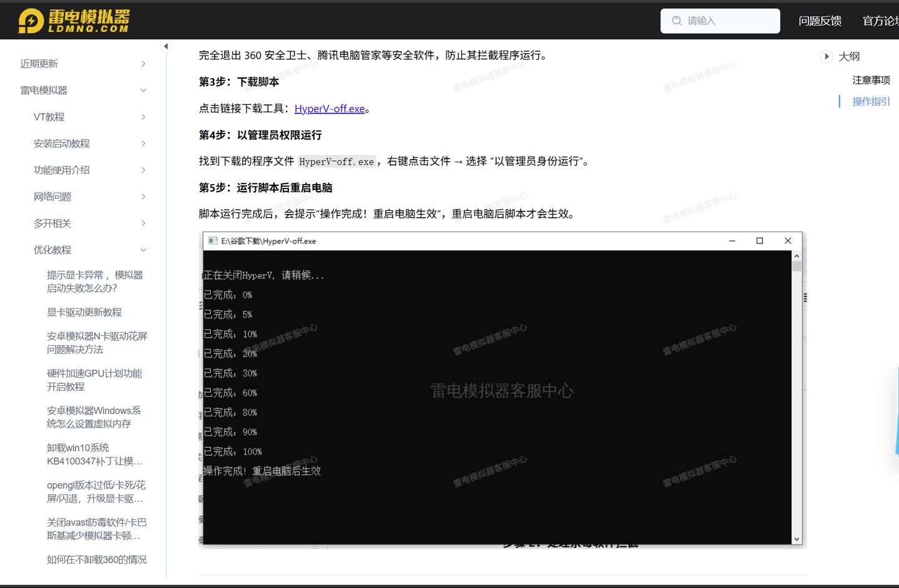Expand the 功能使用介绍 chevron
899x588 pixels.
144,170
